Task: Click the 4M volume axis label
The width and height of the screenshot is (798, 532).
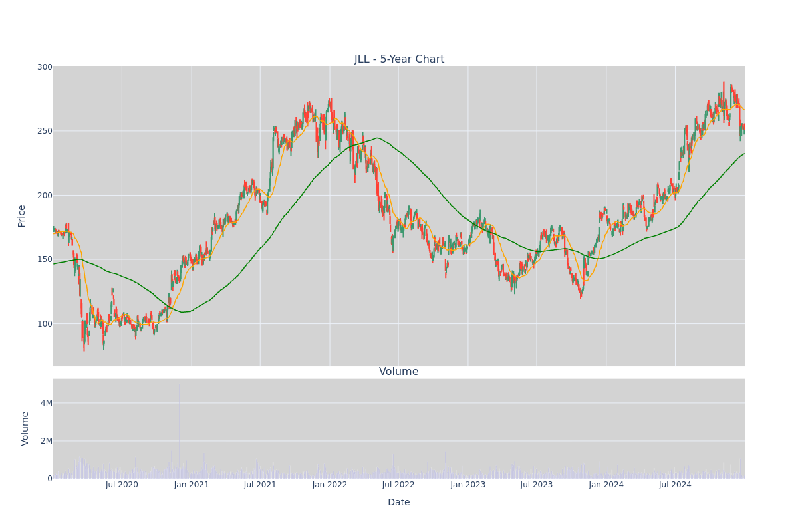Action: pos(46,403)
